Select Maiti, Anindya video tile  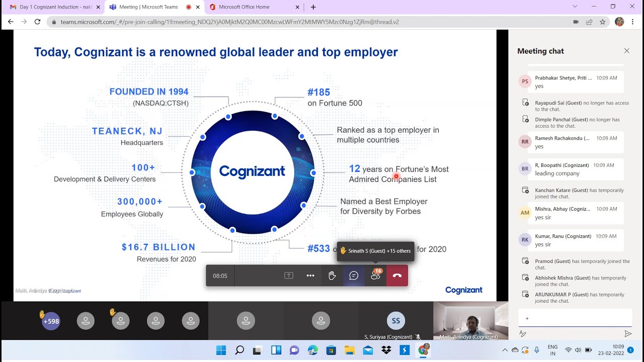point(470,321)
